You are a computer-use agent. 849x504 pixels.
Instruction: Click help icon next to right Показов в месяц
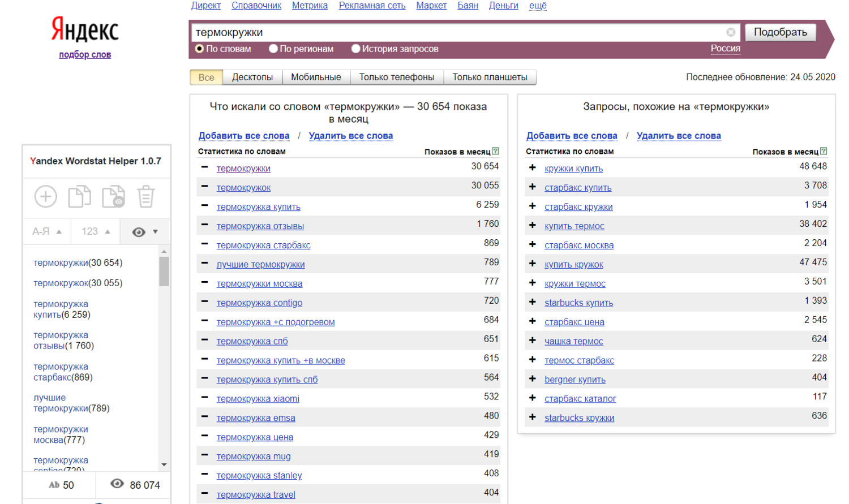click(824, 151)
